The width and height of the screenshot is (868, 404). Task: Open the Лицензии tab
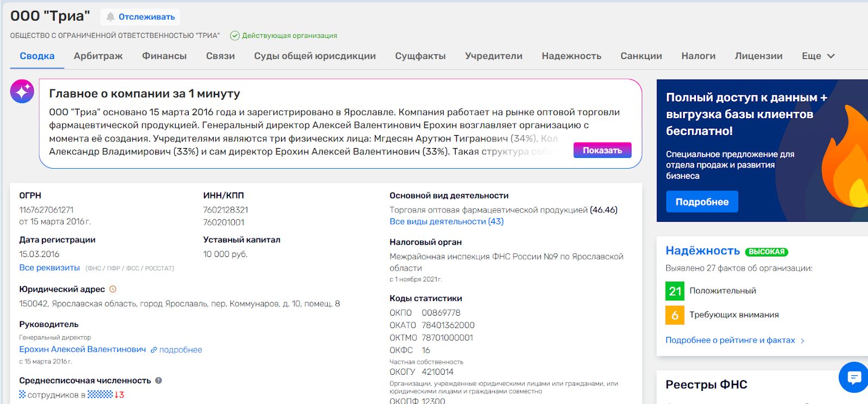click(x=758, y=56)
